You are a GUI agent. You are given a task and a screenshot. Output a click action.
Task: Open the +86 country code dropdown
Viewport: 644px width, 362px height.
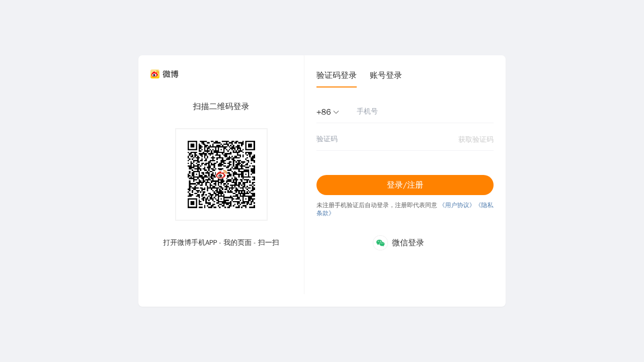[324, 112]
